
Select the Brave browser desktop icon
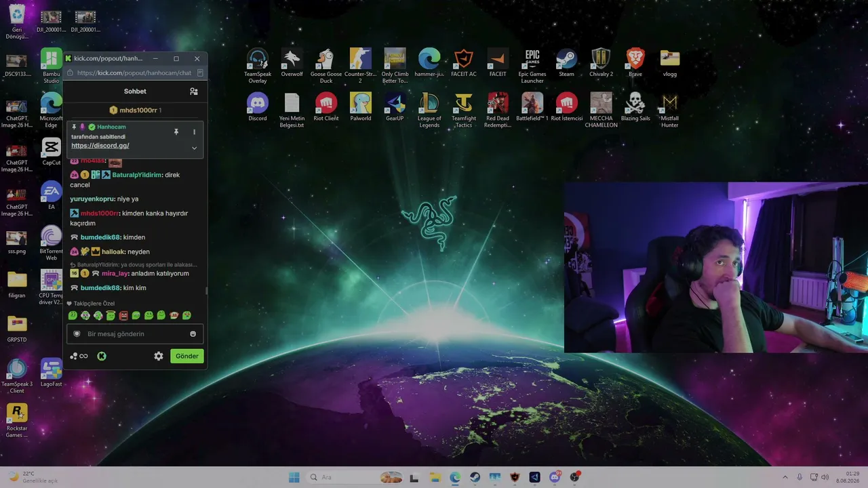635,62
